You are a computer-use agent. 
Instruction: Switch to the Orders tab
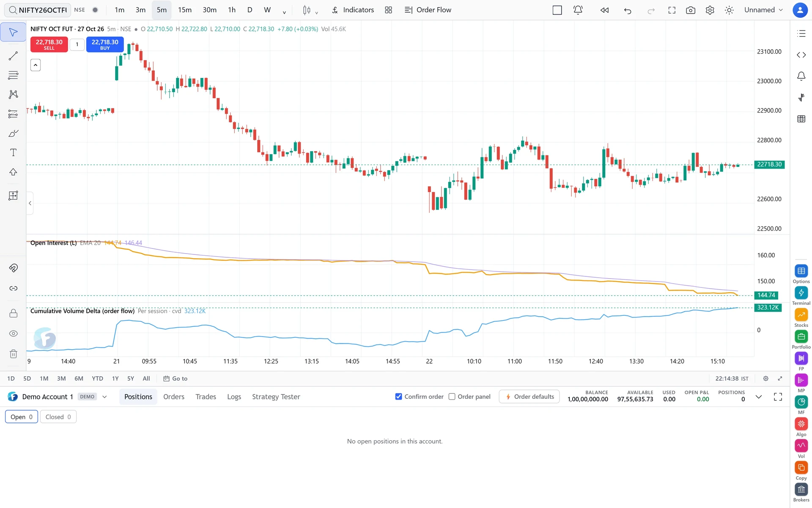(x=174, y=397)
